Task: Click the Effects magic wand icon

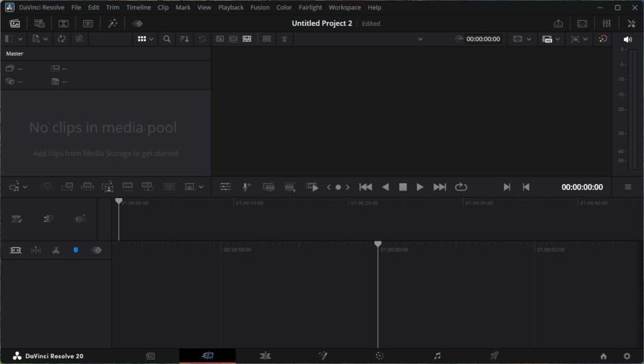Action: point(112,23)
